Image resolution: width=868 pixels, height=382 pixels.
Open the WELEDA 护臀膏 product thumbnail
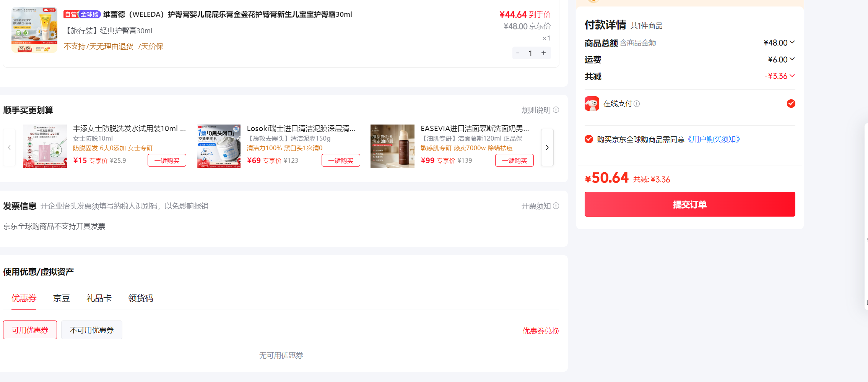tap(34, 30)
